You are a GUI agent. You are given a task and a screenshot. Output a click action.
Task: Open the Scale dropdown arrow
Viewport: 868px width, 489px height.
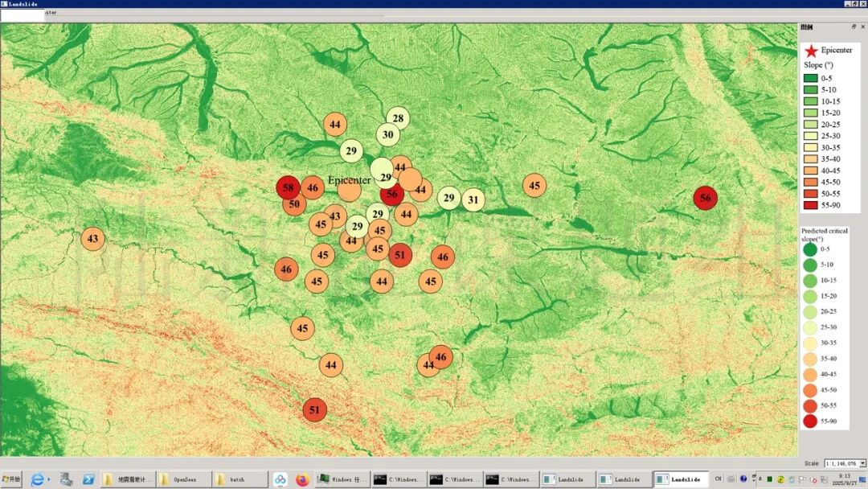pos(862,463)
